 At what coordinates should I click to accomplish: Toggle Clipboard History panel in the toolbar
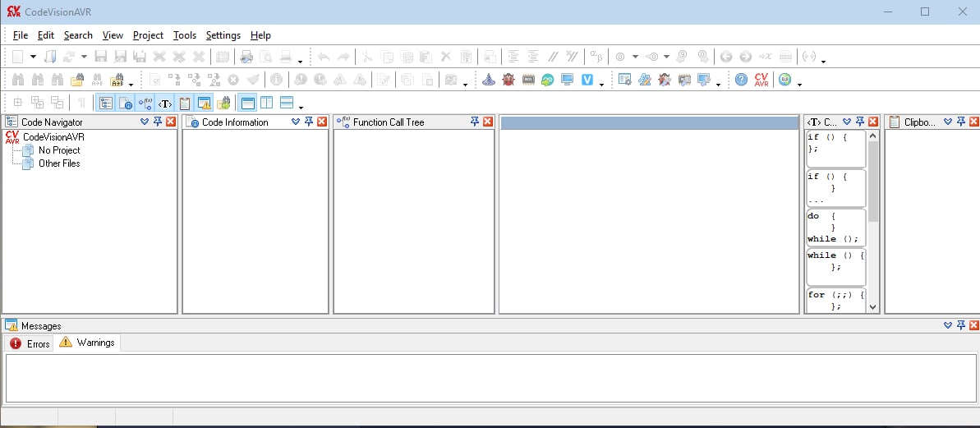184,103
